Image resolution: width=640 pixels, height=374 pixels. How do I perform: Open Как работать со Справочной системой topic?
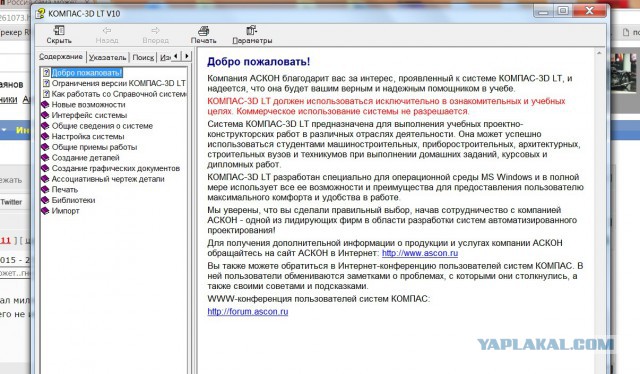pos(119,94)
